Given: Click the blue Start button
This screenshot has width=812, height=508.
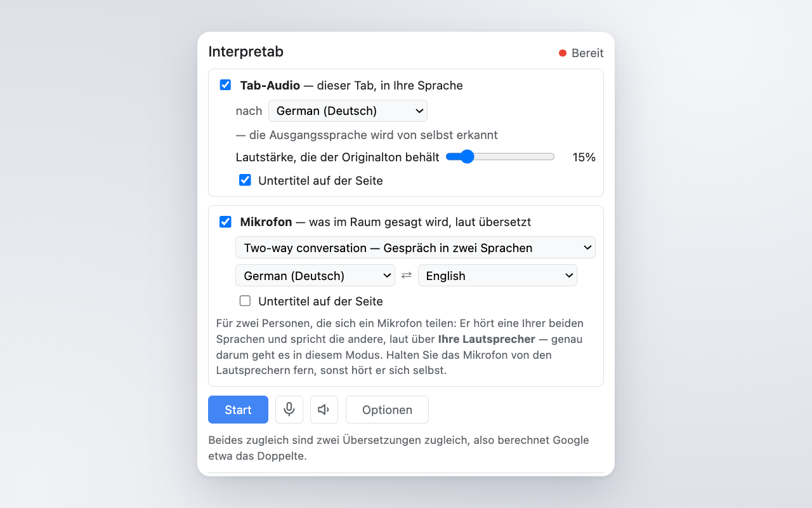Looking at the screenshot, I should 238,410.
